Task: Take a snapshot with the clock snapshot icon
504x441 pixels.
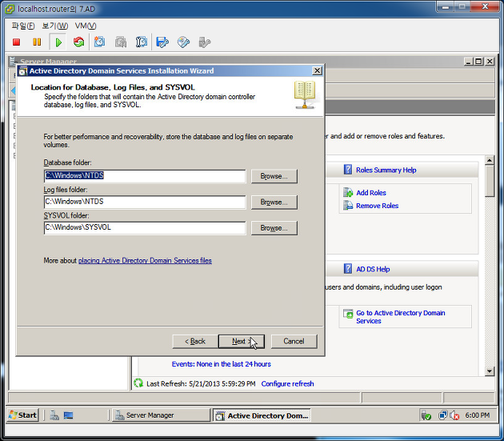Action: 99,42
